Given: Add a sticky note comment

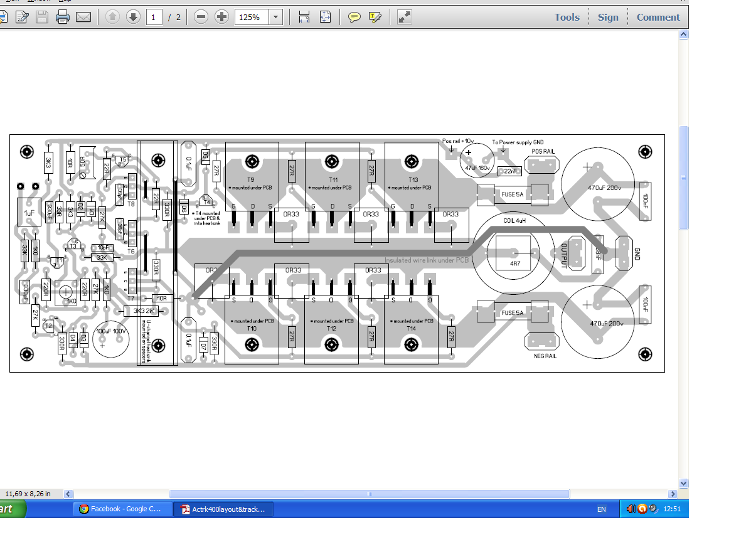Looking at the screenshot, I should 354,18.
